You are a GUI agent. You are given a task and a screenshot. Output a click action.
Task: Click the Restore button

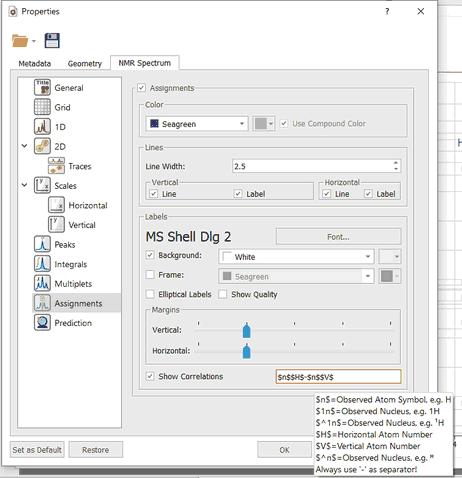tap(96, 450)
